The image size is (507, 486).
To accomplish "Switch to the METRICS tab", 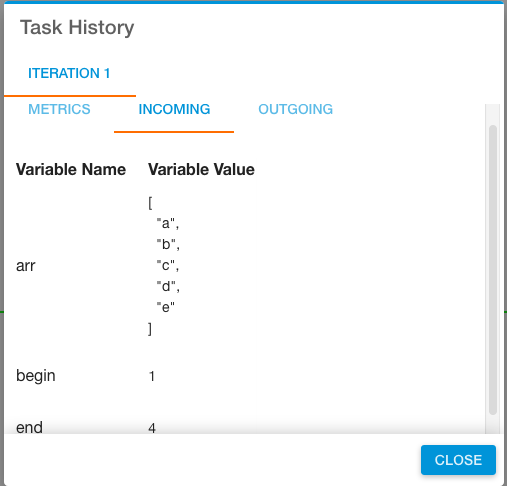I will 59,109.
